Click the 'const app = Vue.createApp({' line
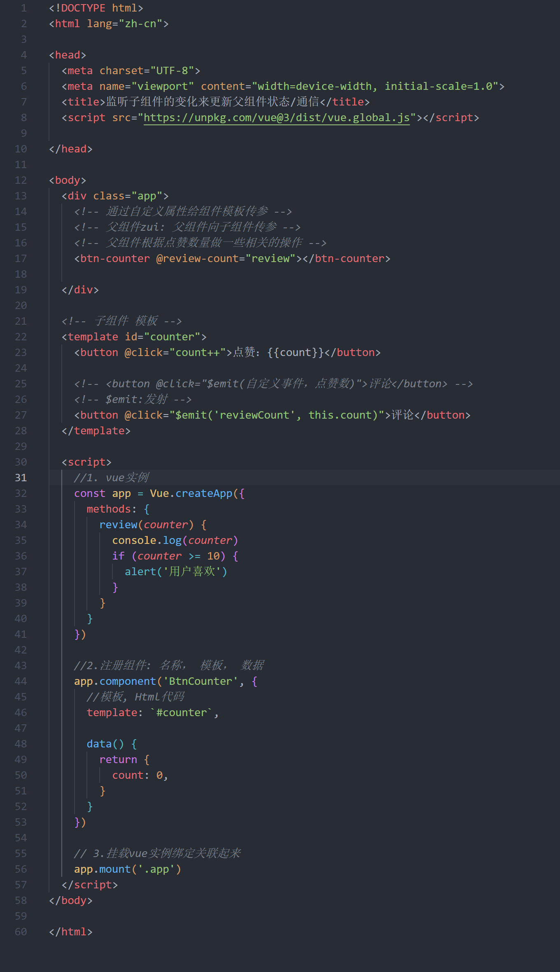 (159, 494)
